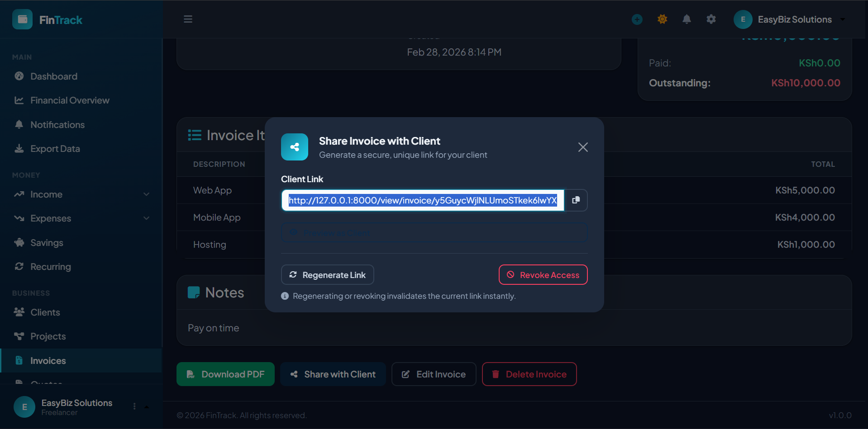Select the Client Link input field

tap(422, 200)
